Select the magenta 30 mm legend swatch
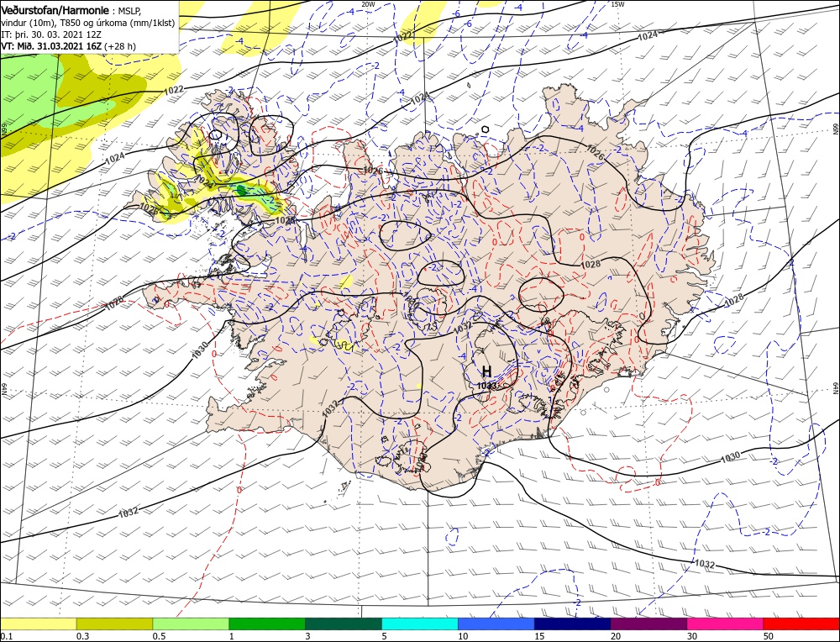Viewport: 840px width, 642px height. 726,624
